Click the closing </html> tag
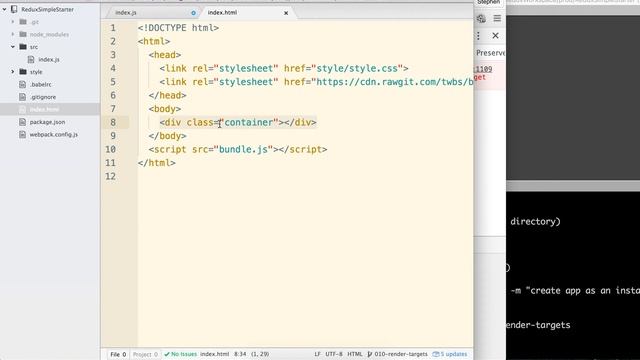 [157, 163]
